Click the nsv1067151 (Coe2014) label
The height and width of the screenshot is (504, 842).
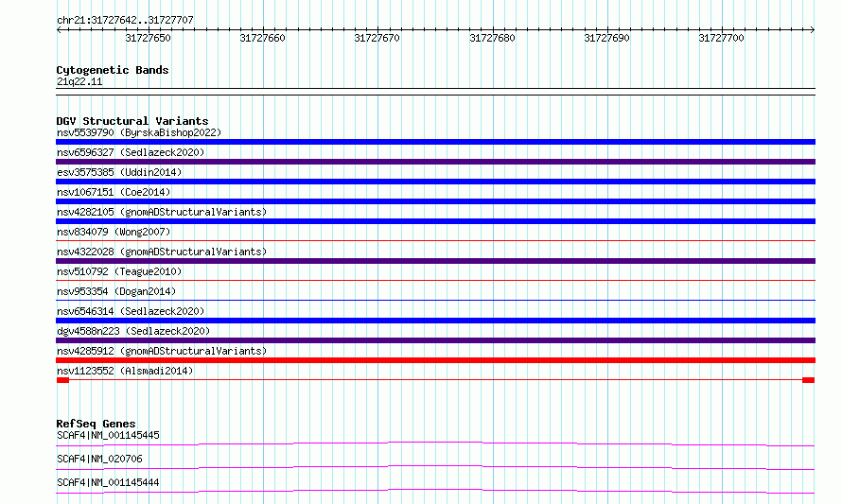coord(114,192)
